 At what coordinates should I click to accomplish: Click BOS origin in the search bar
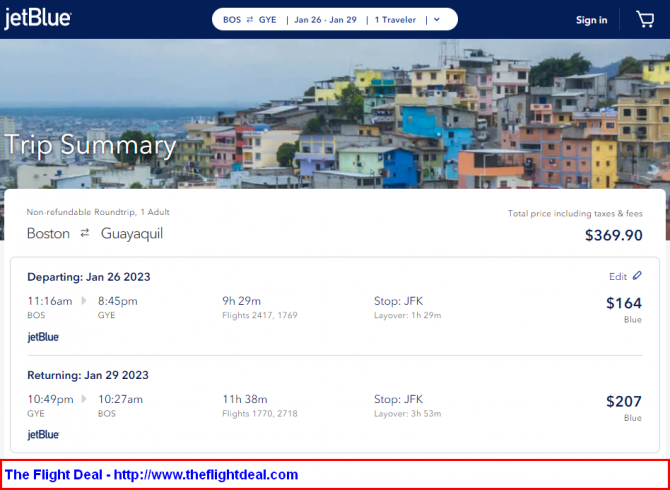click(232, 20)
